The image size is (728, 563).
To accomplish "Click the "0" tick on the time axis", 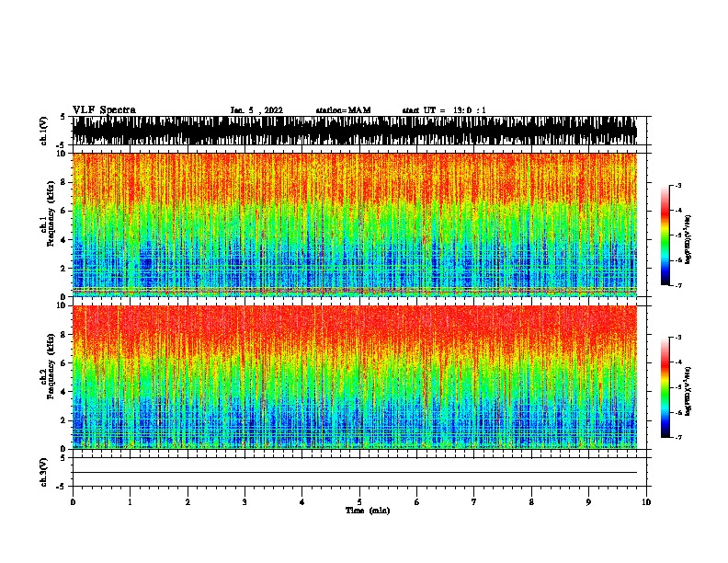I will [x=73, y=502].
